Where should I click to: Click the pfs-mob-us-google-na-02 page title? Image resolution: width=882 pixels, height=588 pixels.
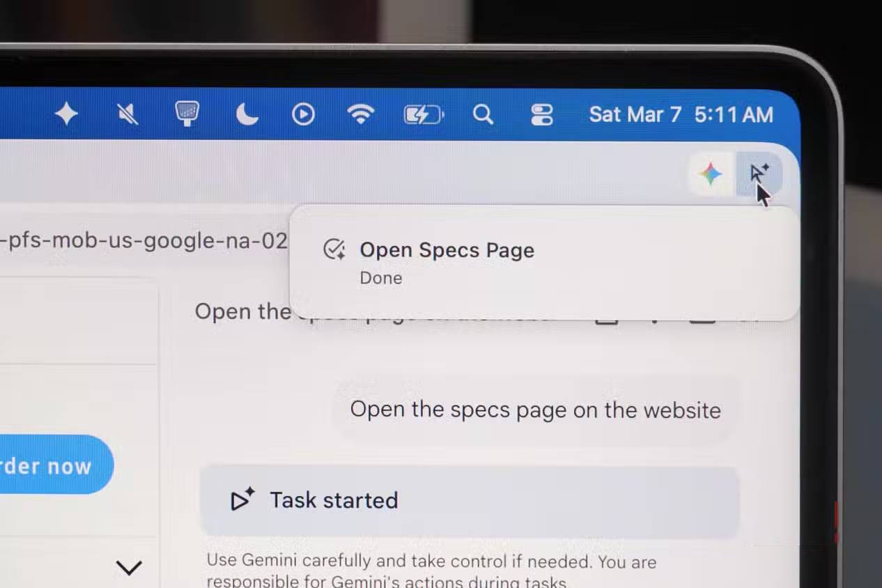click(144, 241)
